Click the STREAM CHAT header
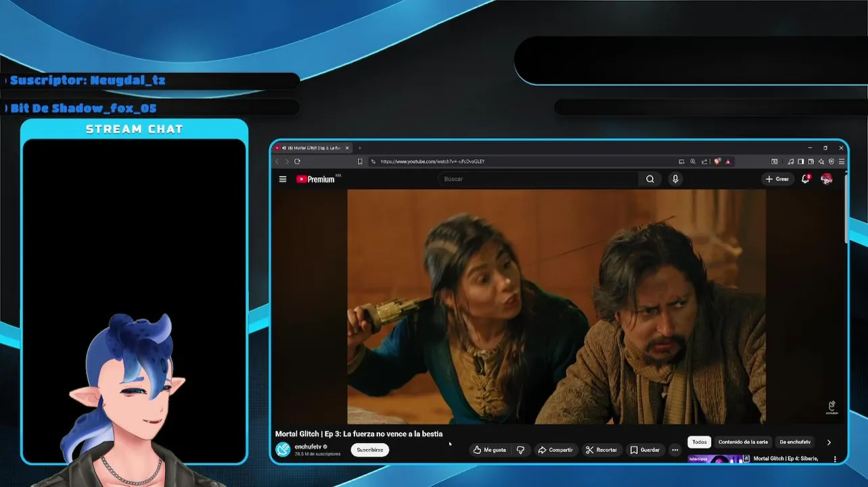Viewport: 868px width, 487px height. [135, 129]
